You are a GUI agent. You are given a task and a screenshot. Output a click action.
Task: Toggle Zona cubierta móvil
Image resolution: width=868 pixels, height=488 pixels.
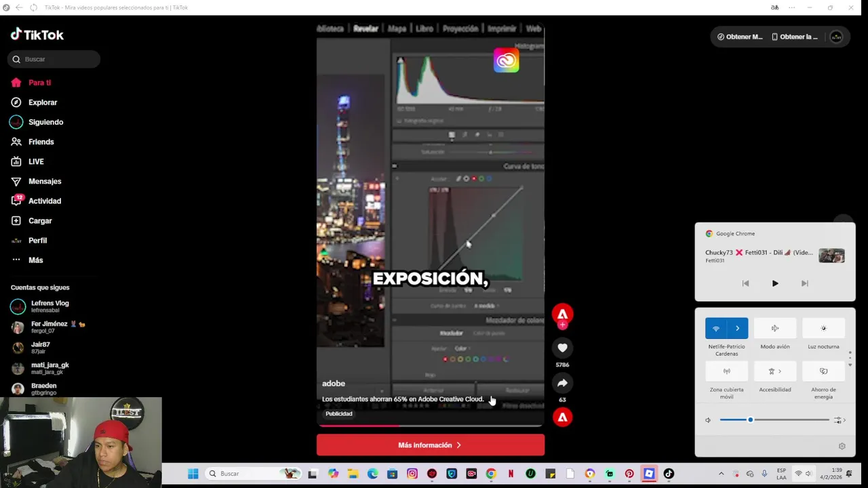pyautogui.click(x=726, y=371)
